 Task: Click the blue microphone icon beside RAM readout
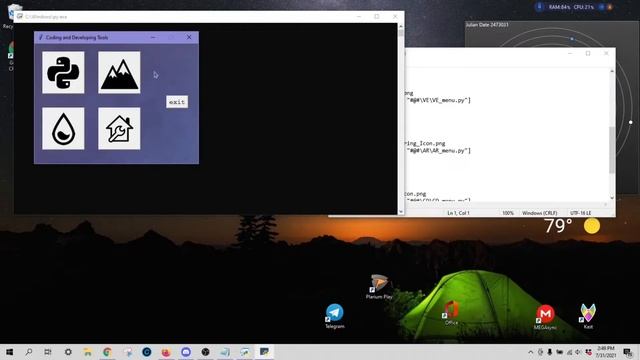pyautogui.click(x=540, y=7)
